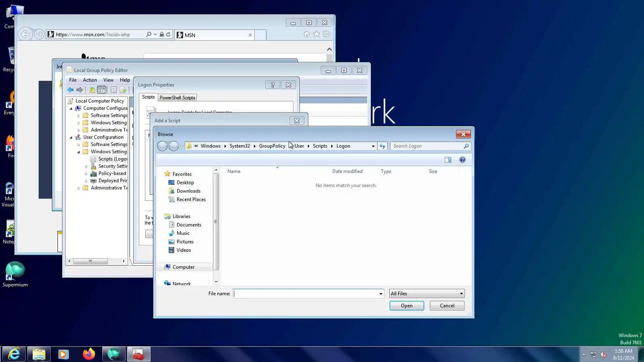This screenshot has width=644, height=362.
Task: Open Internet Explorer Home icon
Action: tap(307, 34)
